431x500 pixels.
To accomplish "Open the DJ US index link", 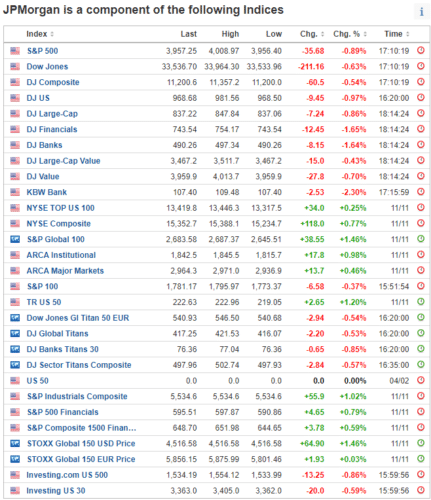I will (38, 98).
